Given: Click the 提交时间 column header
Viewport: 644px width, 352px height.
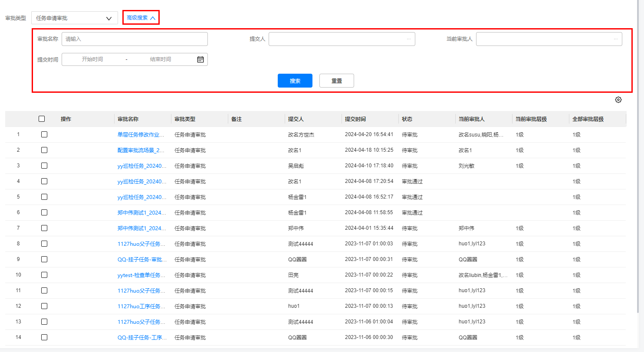Looking at the screenshot, I should click(355, 119).
